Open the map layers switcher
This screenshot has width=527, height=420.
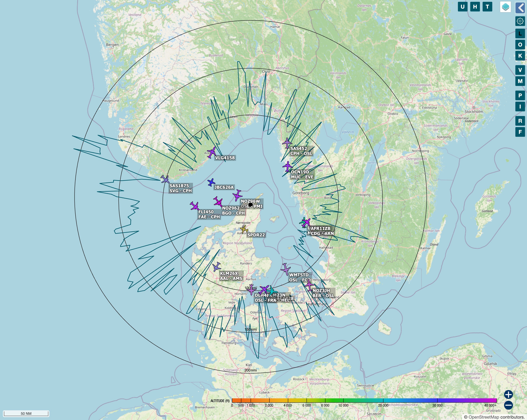506,7
